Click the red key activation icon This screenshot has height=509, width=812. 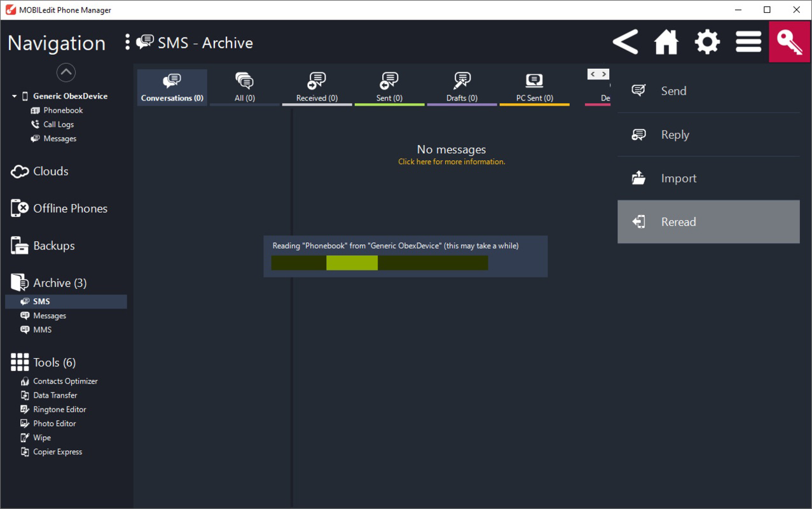[x=789, y=42]
